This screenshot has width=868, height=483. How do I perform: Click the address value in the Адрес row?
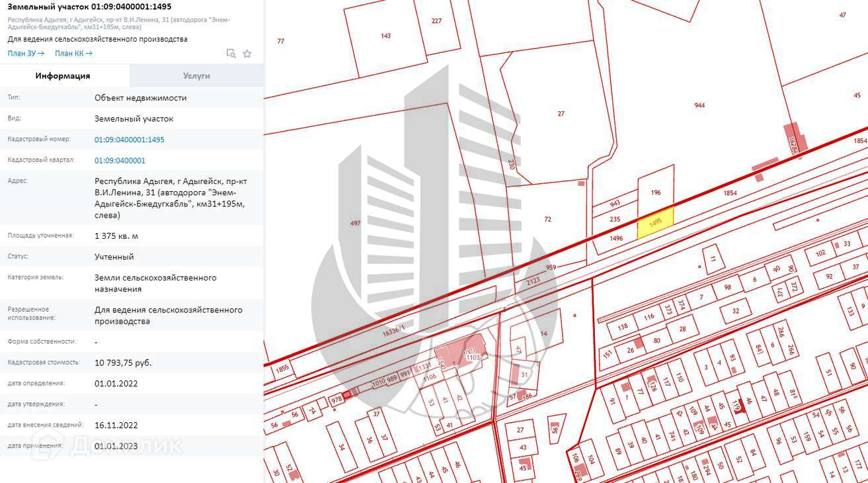171,198
